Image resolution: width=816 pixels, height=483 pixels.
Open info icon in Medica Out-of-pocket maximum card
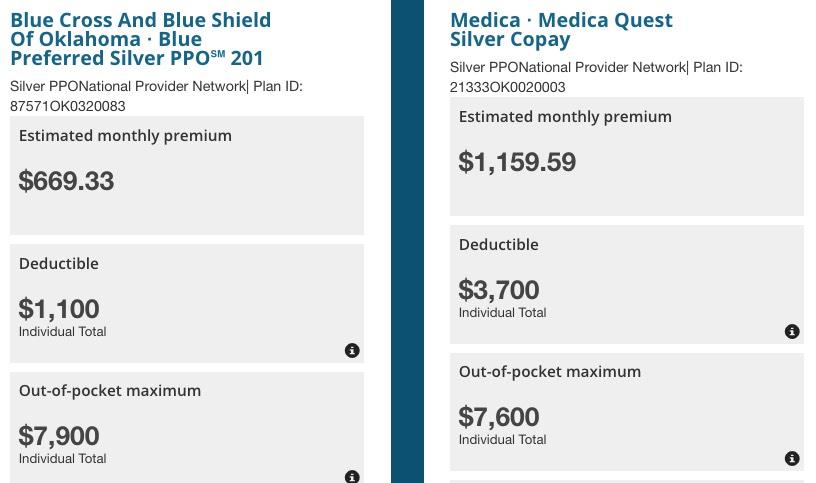point(792,459)
